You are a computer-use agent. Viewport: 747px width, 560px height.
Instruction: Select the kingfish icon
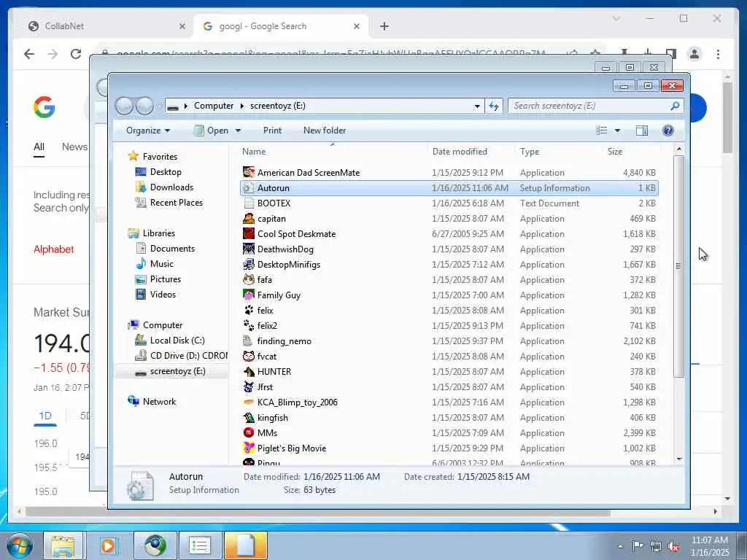(248, 418)
